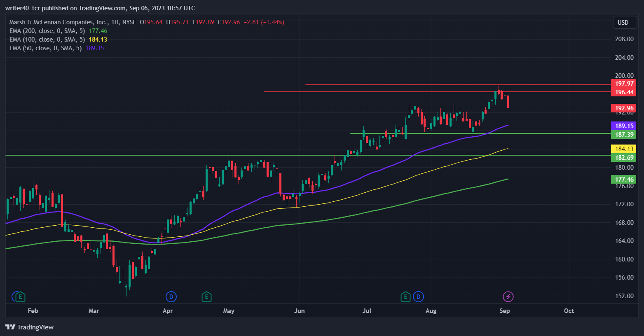The image size is (644, 336).
Task: Click the open price O195.64 in header
Action: click(151, 22)
